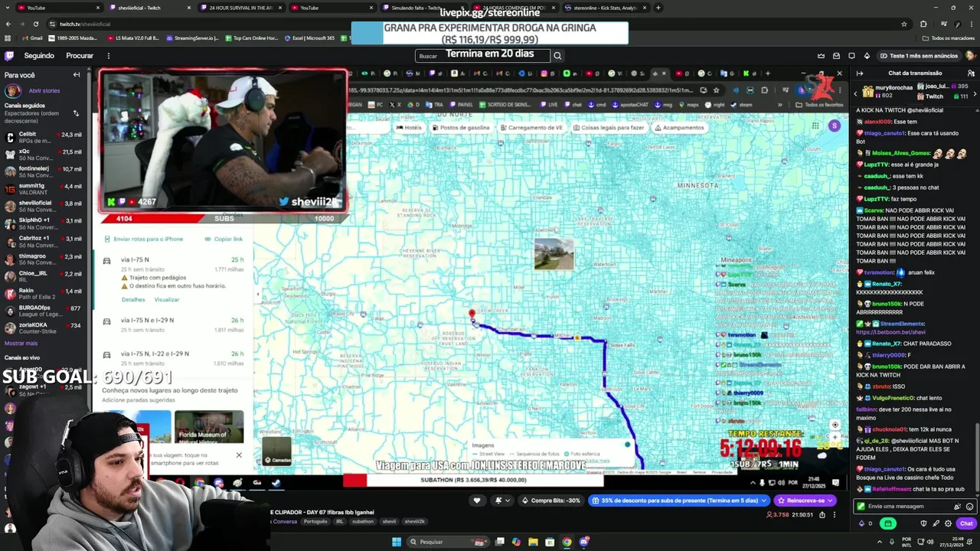Open the Seguindo menu item

click(x=39, y=56)
